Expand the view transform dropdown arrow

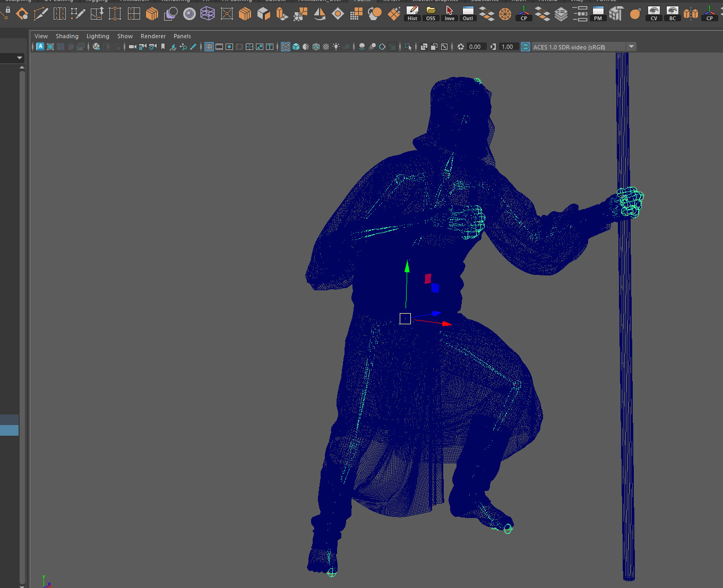(632, 47)
